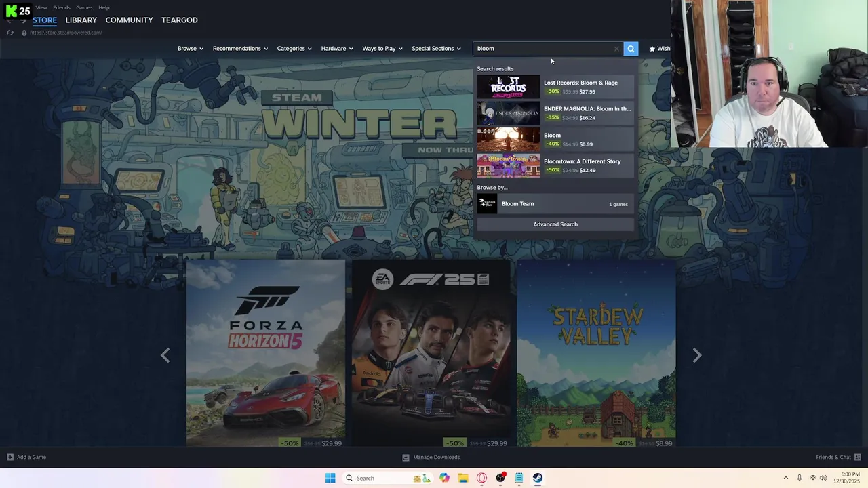Click the Add a Game label
This screenshot has width=868, height=488.
click(x=31, y=457)
